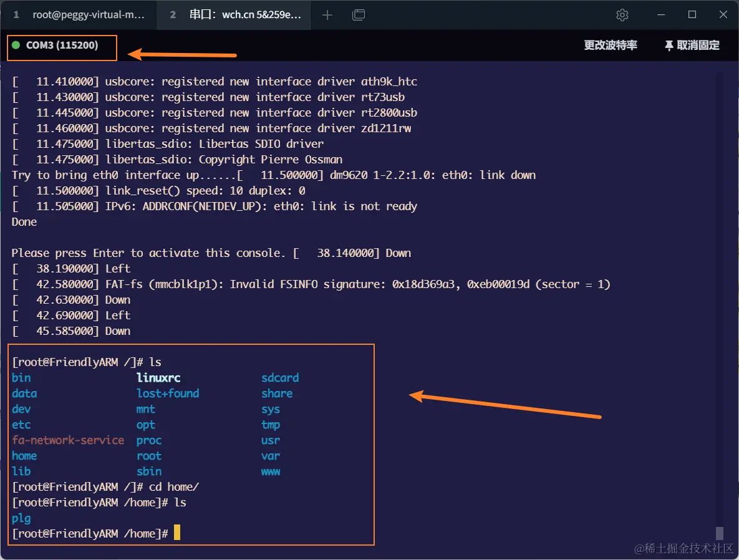
Task: Click the 'usr' directory name
Action: (271, 440)
